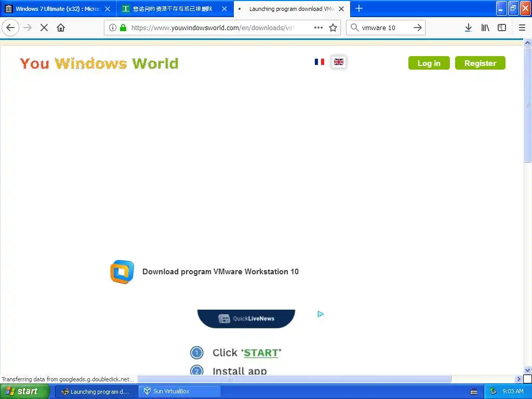Click the Download program VMware Workstation 10 heading

220,272
